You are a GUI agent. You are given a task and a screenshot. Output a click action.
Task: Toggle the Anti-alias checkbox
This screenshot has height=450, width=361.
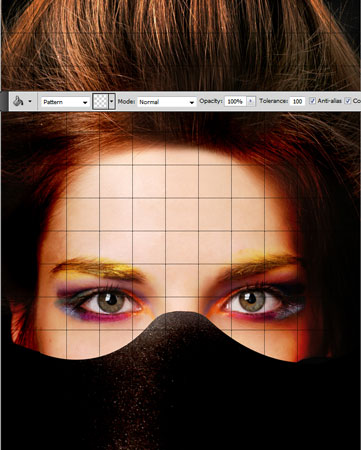click(x=312, y=101)
